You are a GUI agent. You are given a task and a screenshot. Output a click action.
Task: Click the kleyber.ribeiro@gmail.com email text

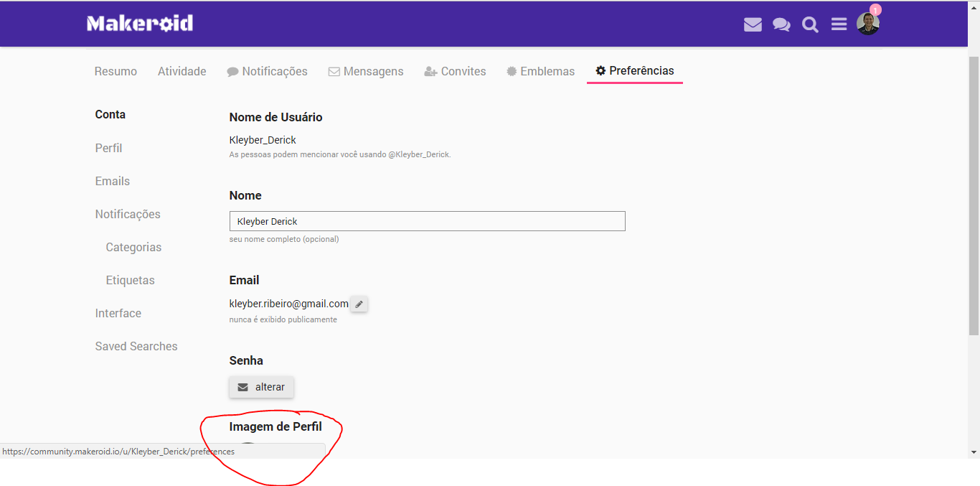click(x=289, y=304)
